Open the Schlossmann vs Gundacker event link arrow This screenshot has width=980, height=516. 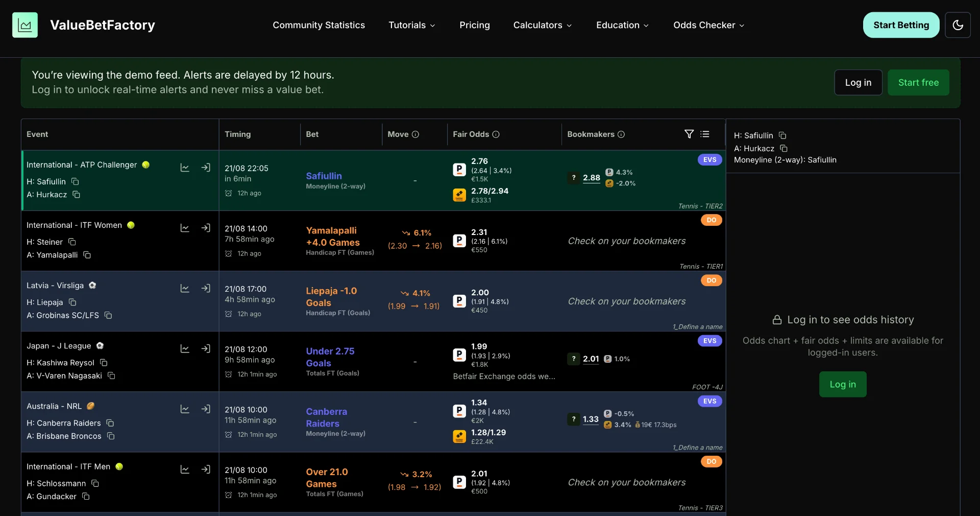pos(206,469)
